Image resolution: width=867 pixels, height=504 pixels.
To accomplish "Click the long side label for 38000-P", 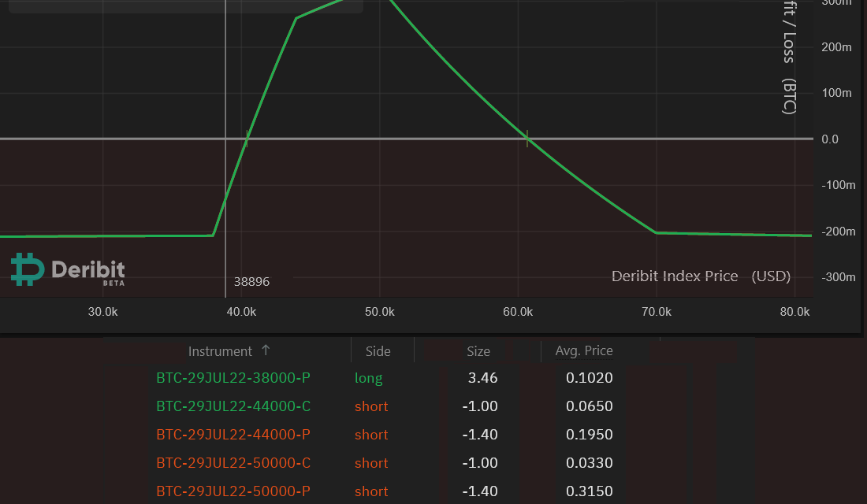I will pyautogui.click(x=368, y=378).
